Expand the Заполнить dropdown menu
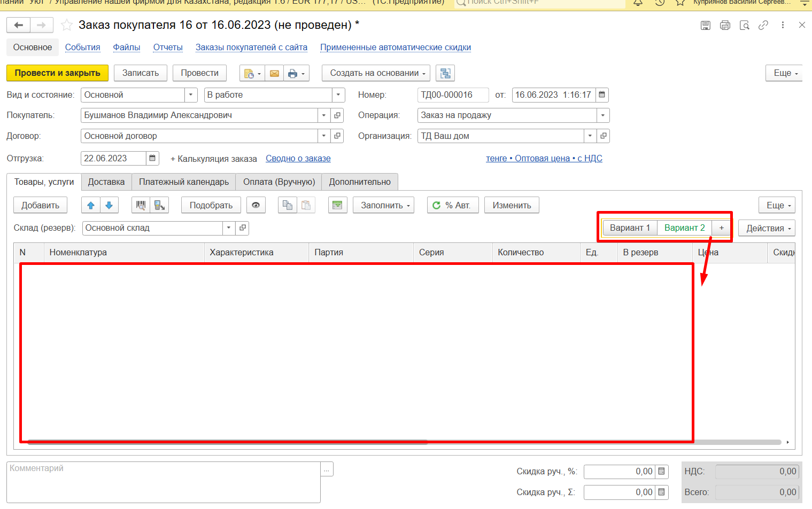This screenshot has height=509, width=812. (384, 206)
